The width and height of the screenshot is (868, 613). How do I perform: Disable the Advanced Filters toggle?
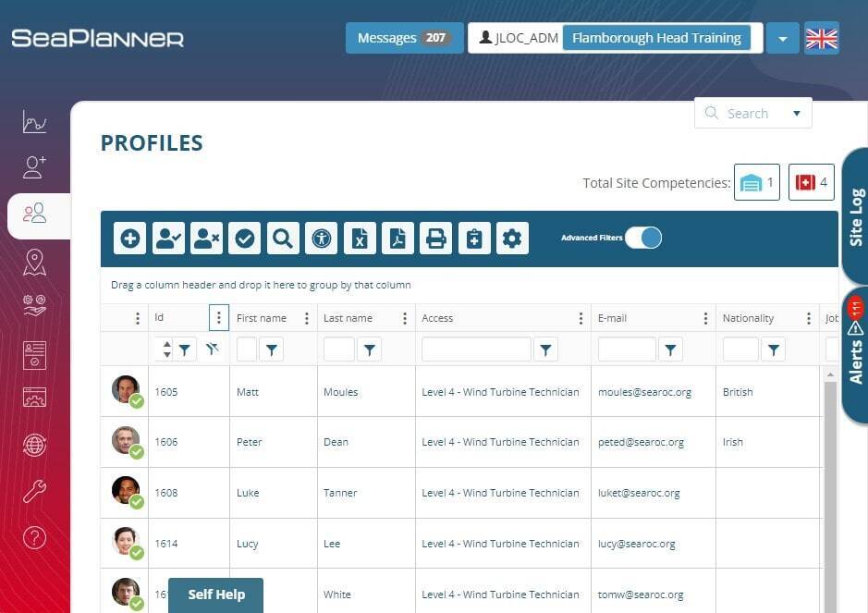point(643,238)
